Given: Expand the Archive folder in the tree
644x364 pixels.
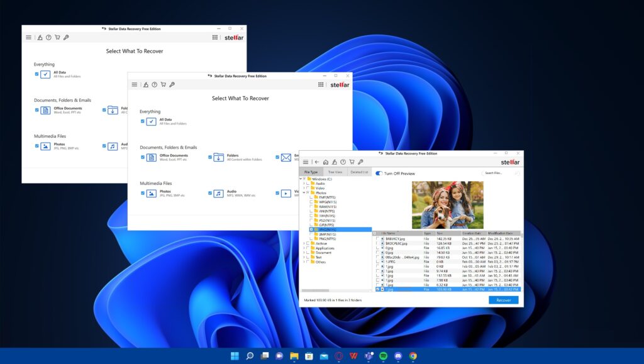Looking at the screenshot, I should pyautogui.click(x=304, y=243).
